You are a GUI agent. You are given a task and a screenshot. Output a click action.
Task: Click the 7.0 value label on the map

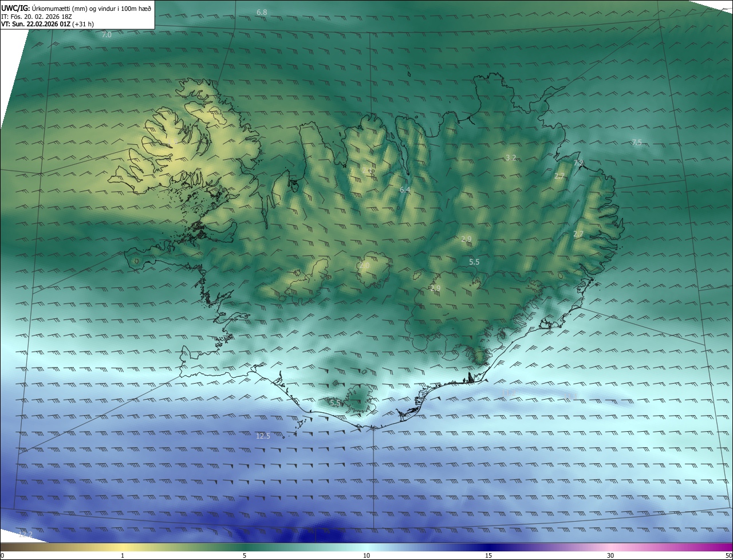(x=107, y=35)
